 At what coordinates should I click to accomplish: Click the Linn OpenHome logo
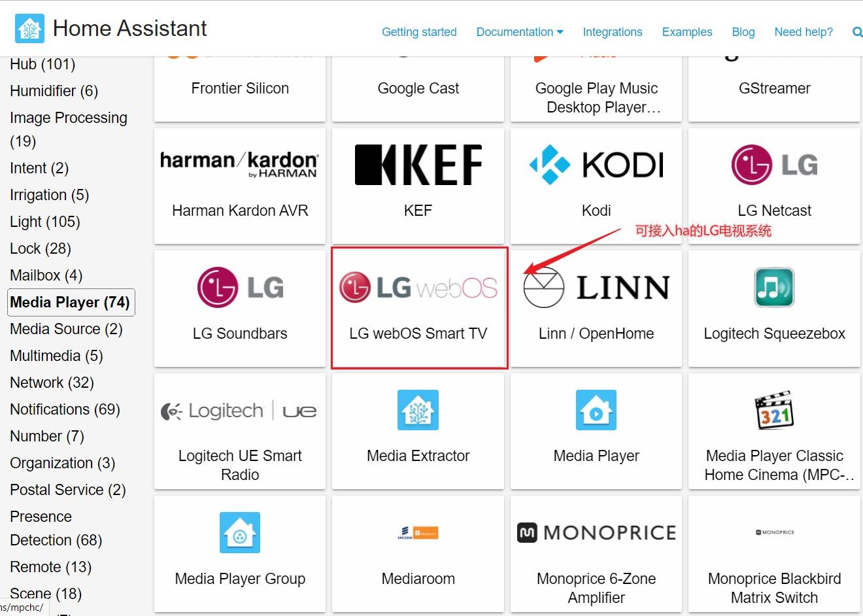(596, 288)
